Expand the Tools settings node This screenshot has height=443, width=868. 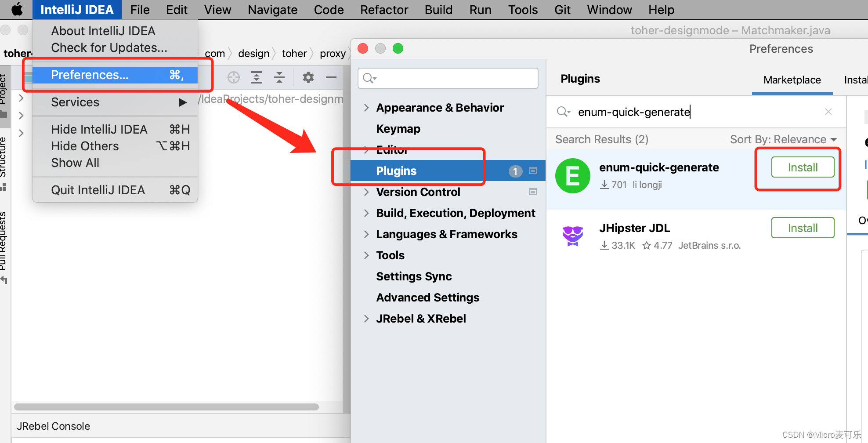[366, 255]
